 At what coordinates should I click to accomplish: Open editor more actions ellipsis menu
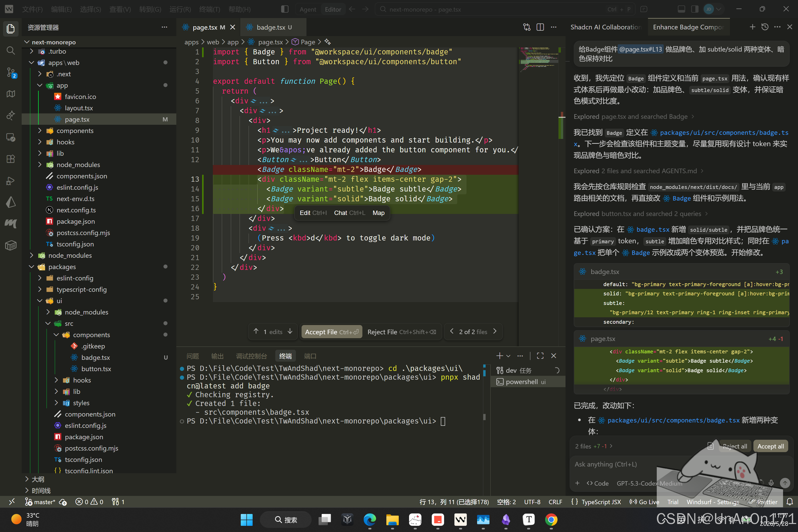[554, 27]
